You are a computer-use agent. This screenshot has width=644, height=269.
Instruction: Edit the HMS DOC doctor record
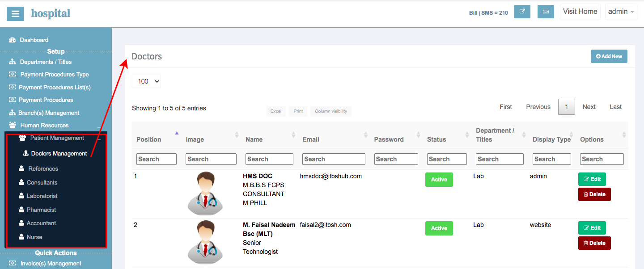(592, 179)
